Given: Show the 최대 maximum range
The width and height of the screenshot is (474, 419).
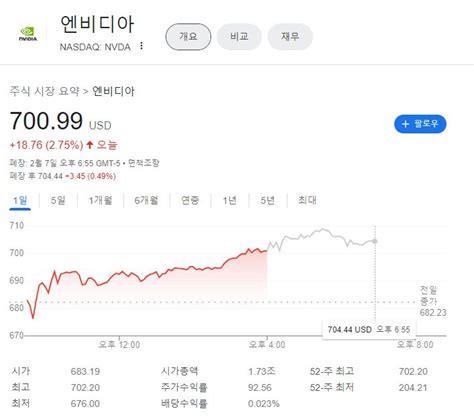Looking at the screenshot, I should 307,200.
